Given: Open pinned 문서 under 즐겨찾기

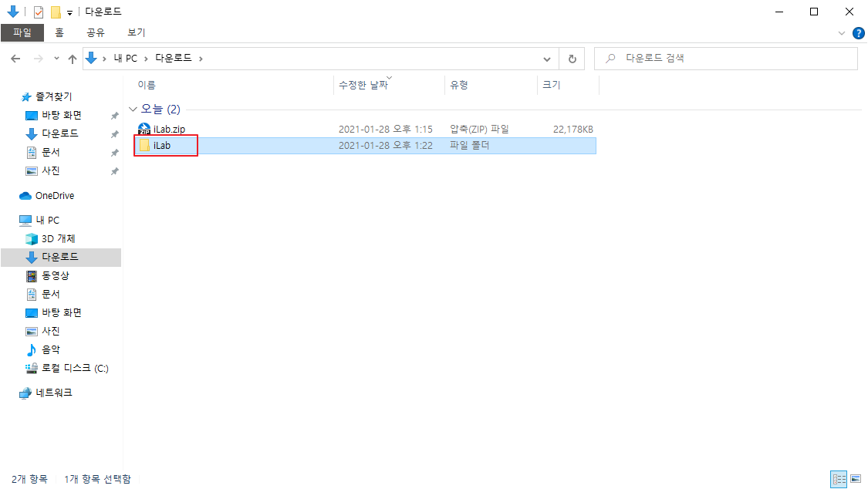Looking at the screenshot, I should 50,152.
